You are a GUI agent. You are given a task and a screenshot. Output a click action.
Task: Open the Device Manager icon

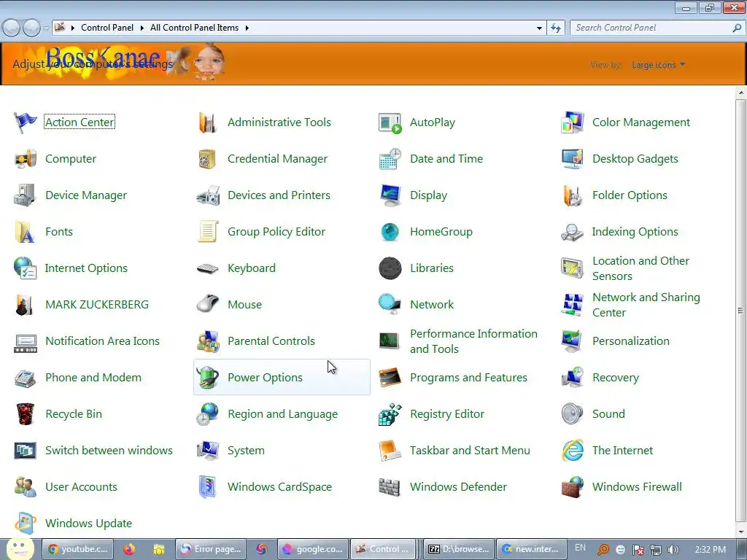coord(26,195)
